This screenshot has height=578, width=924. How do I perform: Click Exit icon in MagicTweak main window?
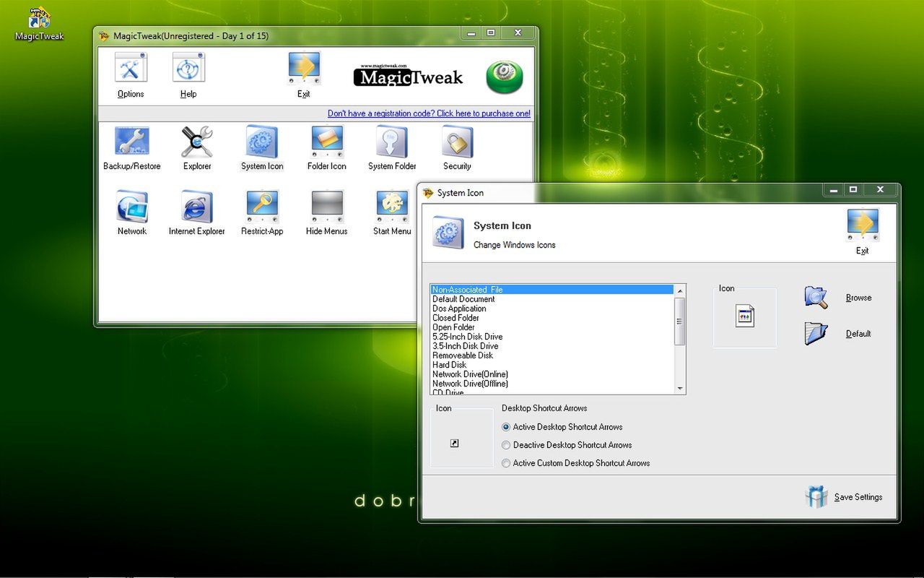coord(304,68)
